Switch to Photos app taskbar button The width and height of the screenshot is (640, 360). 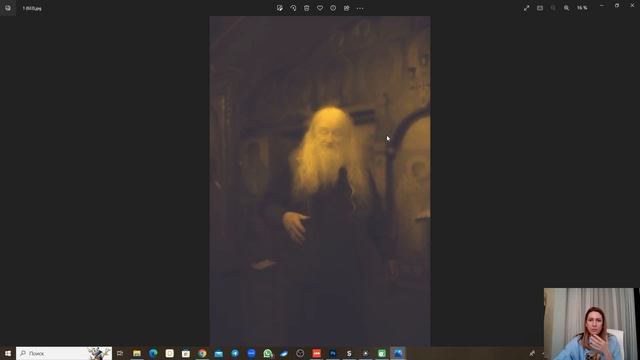click(398, 353)
